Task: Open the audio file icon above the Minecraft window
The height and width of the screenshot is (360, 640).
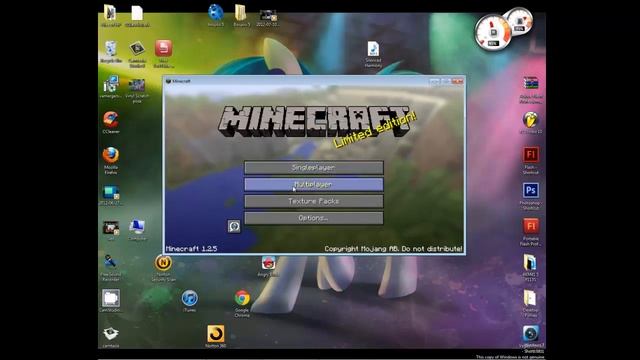Action: tap(373, 54)
